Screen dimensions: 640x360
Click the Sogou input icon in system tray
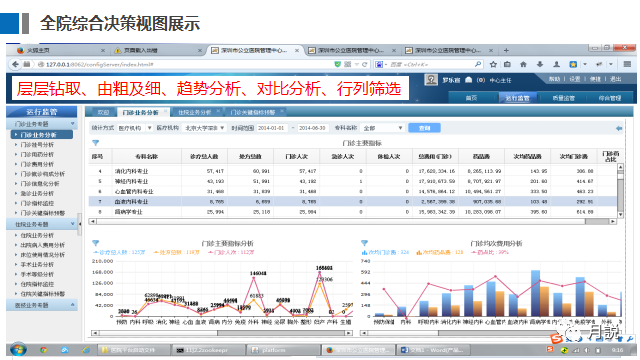tap(550, 350)
